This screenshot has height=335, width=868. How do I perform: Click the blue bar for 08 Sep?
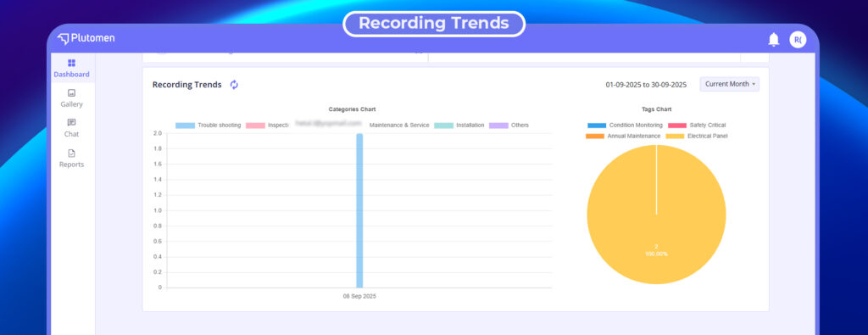[359, 210]
